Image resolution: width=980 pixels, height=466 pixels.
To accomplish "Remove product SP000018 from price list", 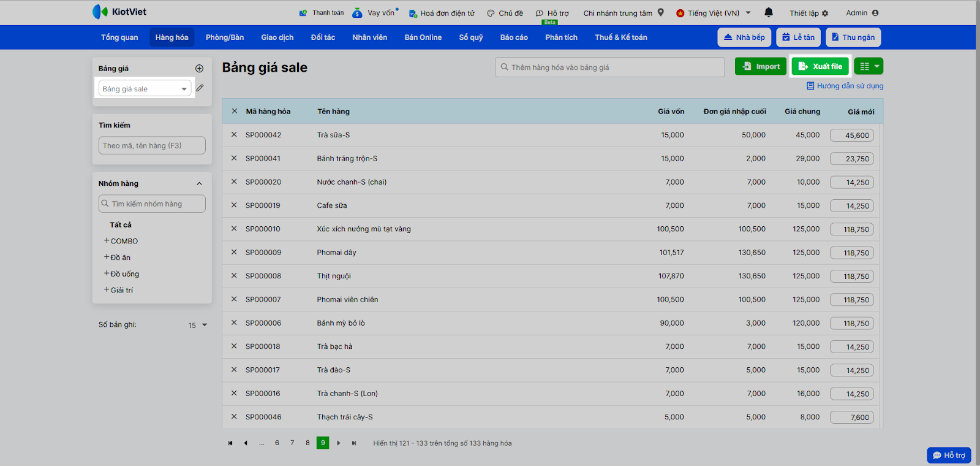I will pyautogui.click(x=234, y=346).
